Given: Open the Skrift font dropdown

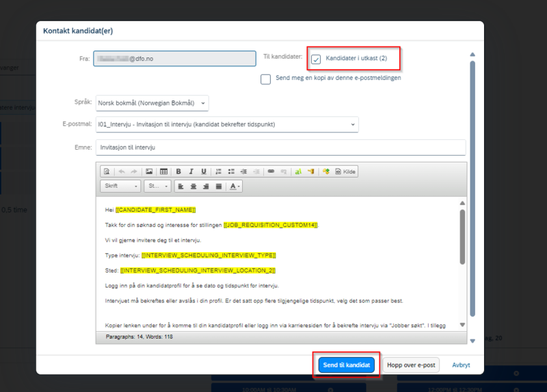Looking at the screenshot, I should pos(120,186).
